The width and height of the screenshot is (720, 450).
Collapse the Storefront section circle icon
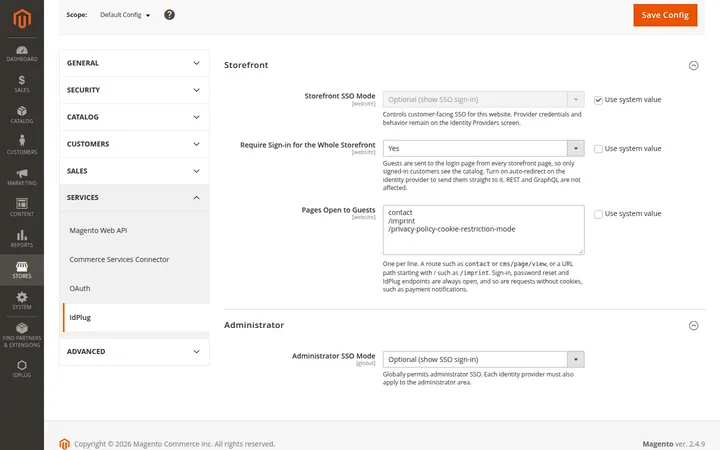(x=693, y=65)
